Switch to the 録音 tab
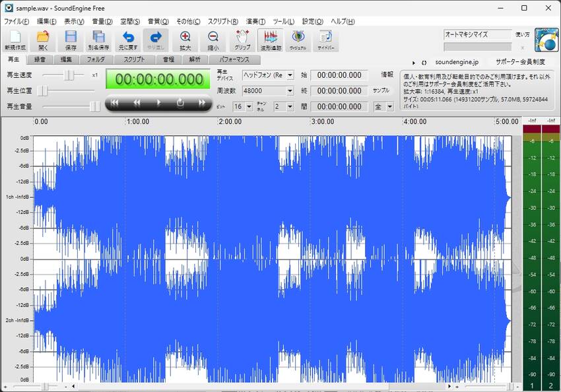Screen dimensions: 561x392 (x=40, y=60)
